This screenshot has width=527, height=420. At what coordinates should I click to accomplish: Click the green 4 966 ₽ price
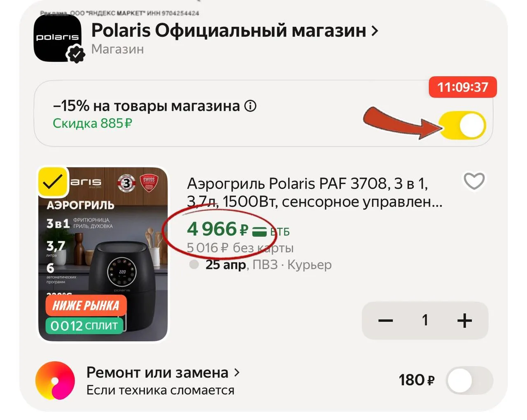pyautogui.click(x=218, y=229)
